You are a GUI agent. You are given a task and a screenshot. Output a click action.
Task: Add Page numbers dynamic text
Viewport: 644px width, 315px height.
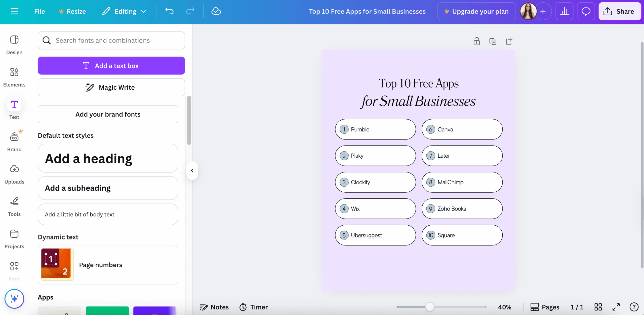point(108,265)
